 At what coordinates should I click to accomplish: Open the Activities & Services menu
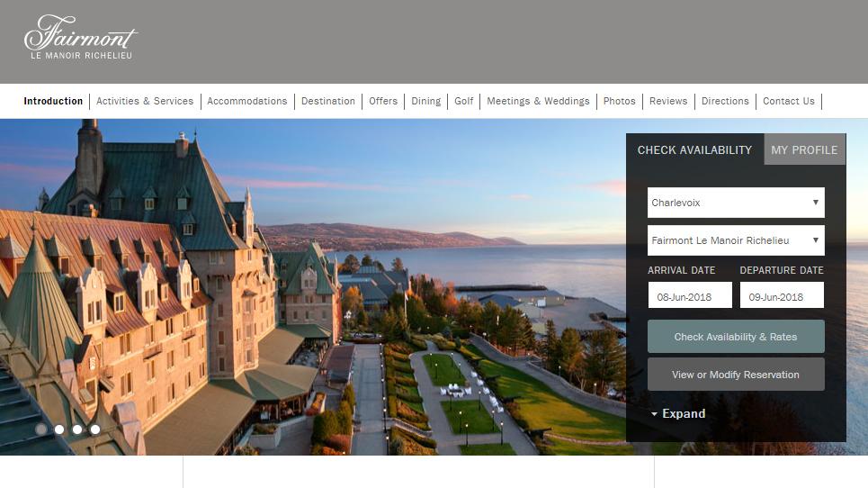click(145, 101)
